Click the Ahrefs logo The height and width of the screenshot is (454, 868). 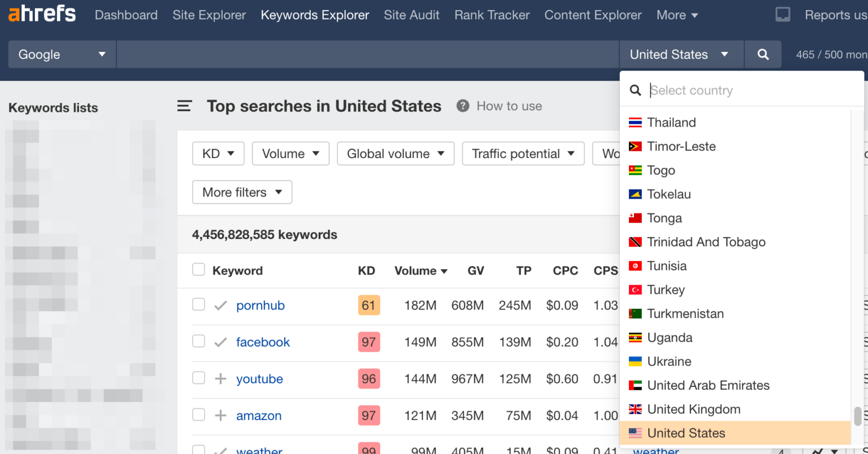(42, 14)
